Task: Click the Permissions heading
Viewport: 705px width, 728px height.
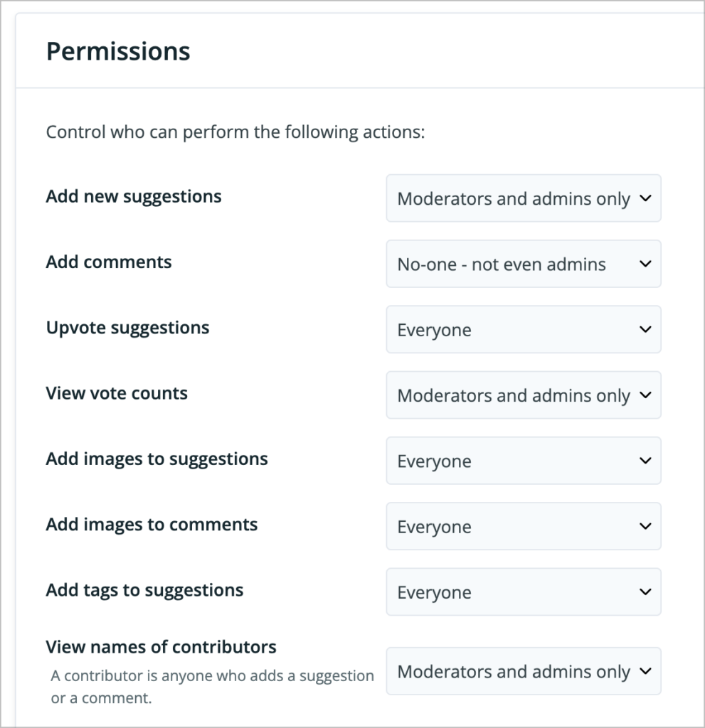Action: pos(118,51)
